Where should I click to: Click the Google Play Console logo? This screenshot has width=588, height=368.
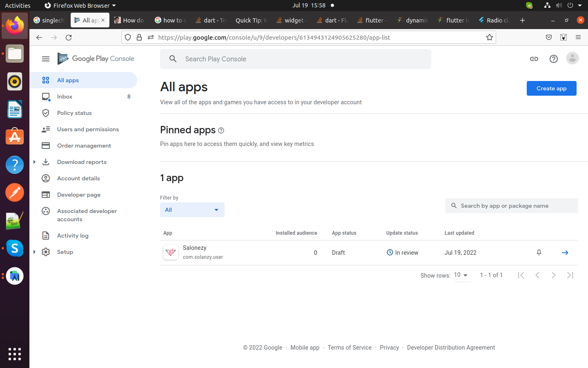[96, 59]
